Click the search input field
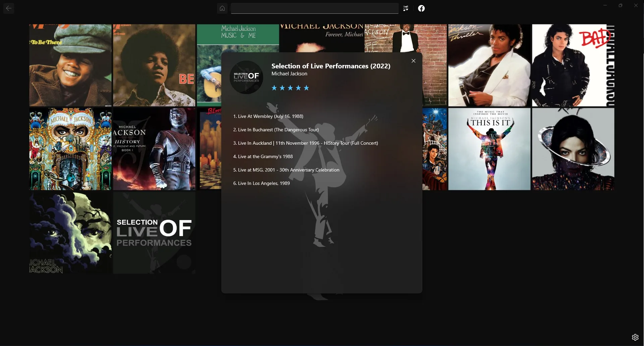Screen dimensions: 644x346 pos(315,8)
